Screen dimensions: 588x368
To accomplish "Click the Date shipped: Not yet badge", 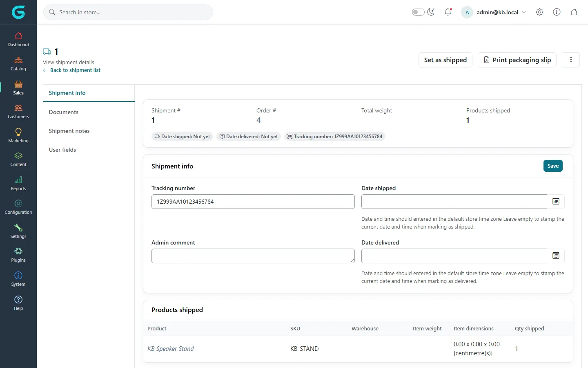I will (182, 137).
